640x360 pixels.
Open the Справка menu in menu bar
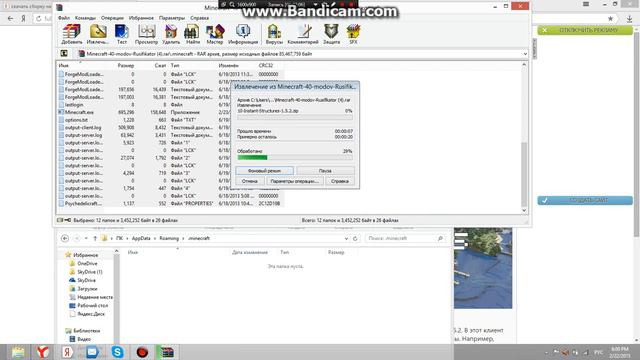(200, 18)
